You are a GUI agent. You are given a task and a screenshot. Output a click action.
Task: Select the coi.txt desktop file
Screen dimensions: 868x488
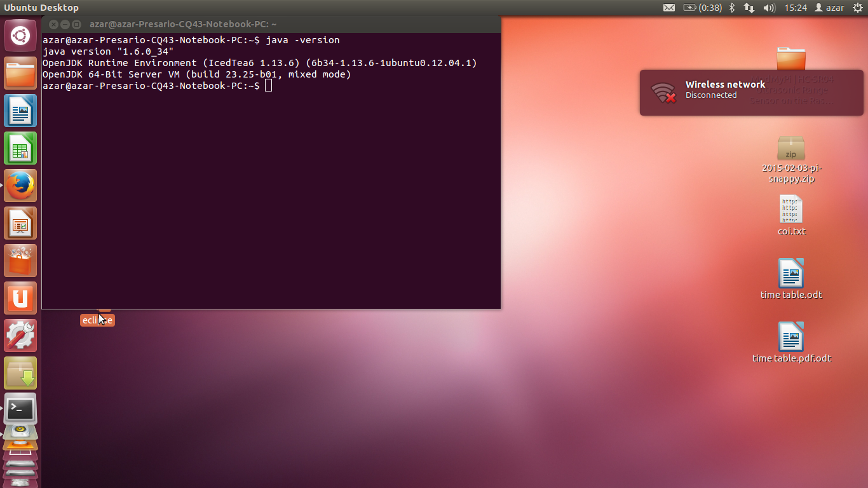(791, 215)
